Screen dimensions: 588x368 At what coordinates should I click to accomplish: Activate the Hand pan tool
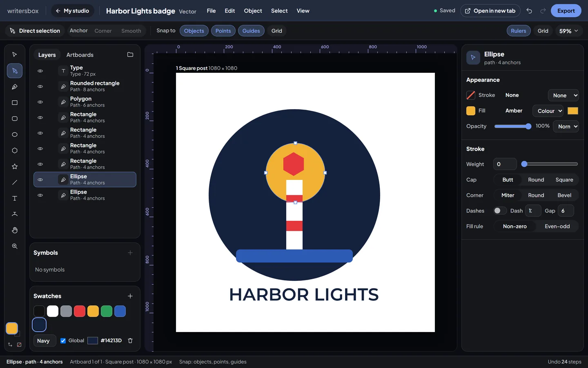[15, 230]
